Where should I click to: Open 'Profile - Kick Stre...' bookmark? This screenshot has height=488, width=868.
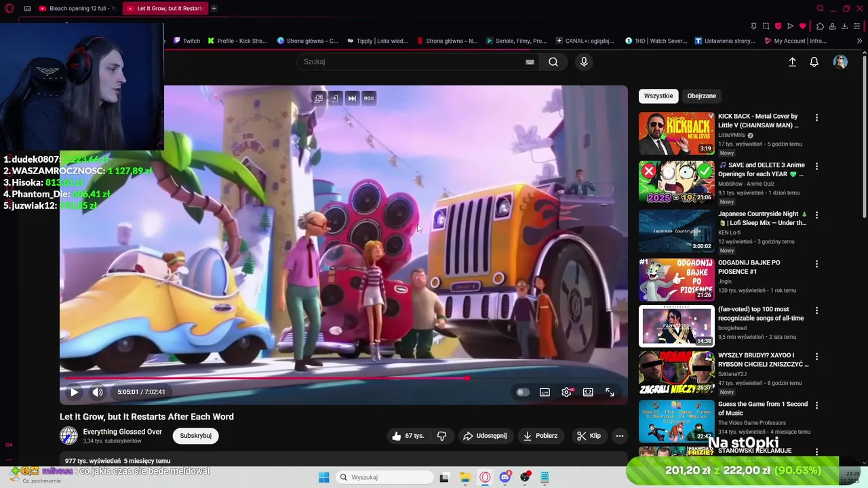pyautogui.click(x=237, y=41)
